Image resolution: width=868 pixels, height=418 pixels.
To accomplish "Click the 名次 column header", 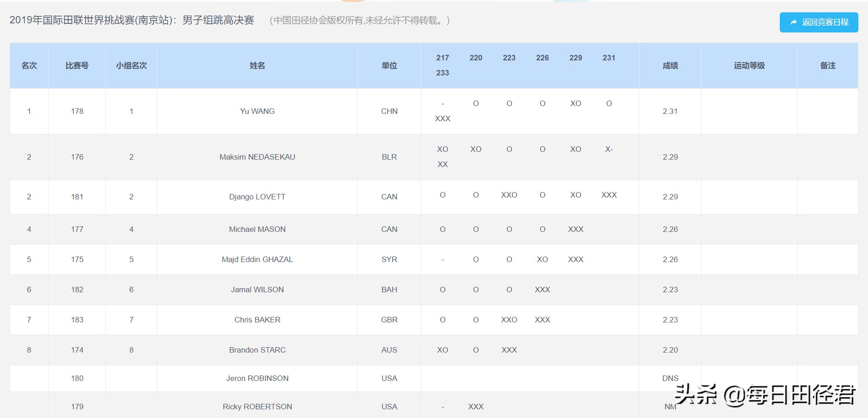I will (29, 65).
